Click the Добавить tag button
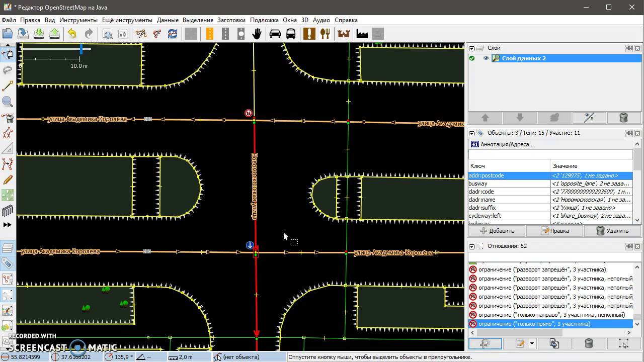Image resolution: width=644 pixels, height=362 pixels. click(x=497, y=231)
